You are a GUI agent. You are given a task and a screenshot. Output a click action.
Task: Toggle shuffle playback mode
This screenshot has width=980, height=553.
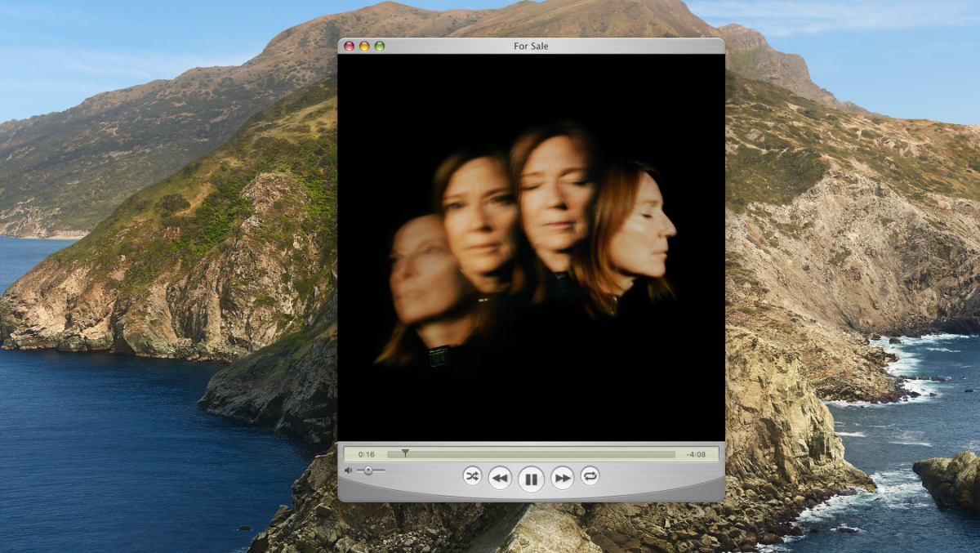[472, 475]
